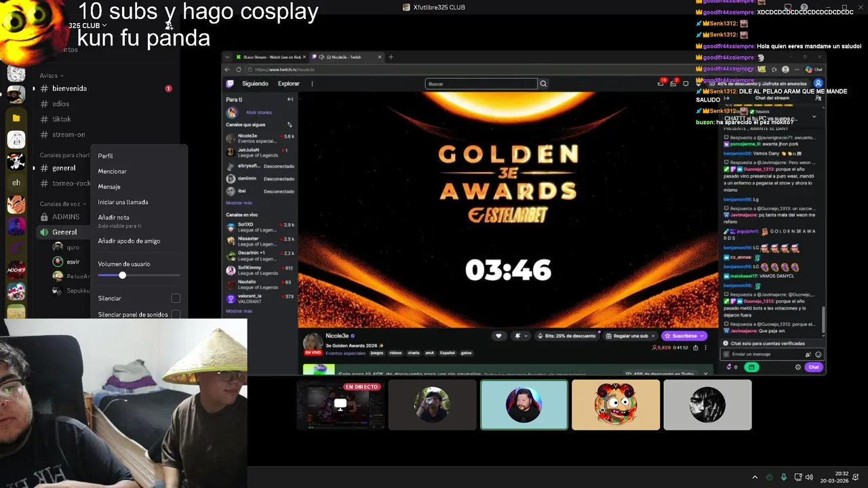
Task: Adjust the Volumen de usuario slider handle
Action: pos(122,275)
